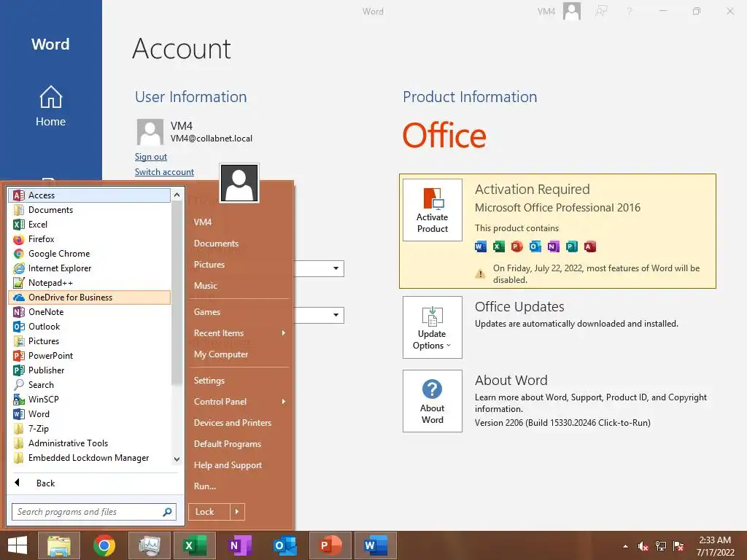
Task: Open OneNote from the Start menu list
Action: tap(89, 312)
